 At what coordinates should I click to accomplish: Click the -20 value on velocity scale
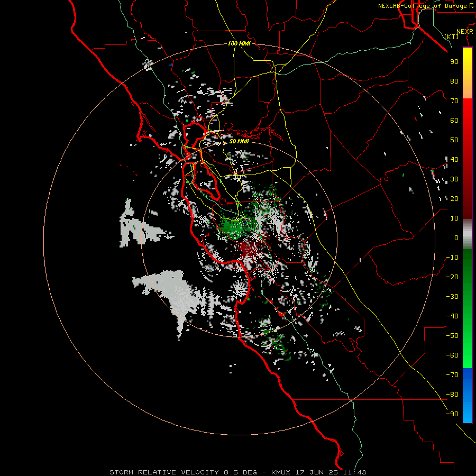coord(452,277)
